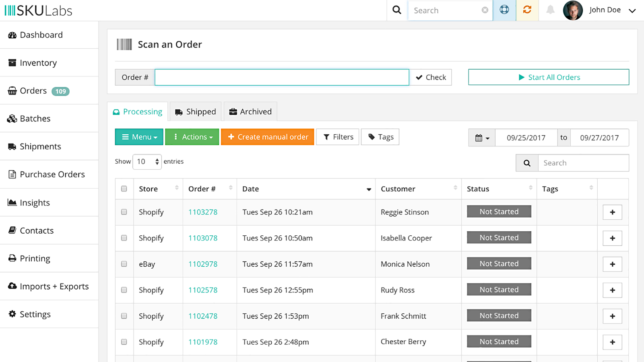Open order link 1102478
This screenshot has width=644, height=362.
203,316
